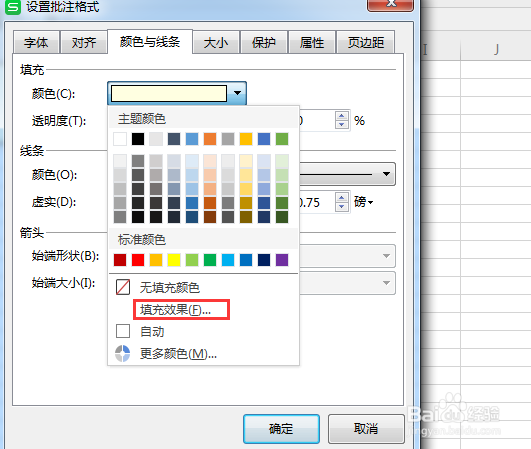Click the pale yellow fill color preview box

click(x=169, y=93)
